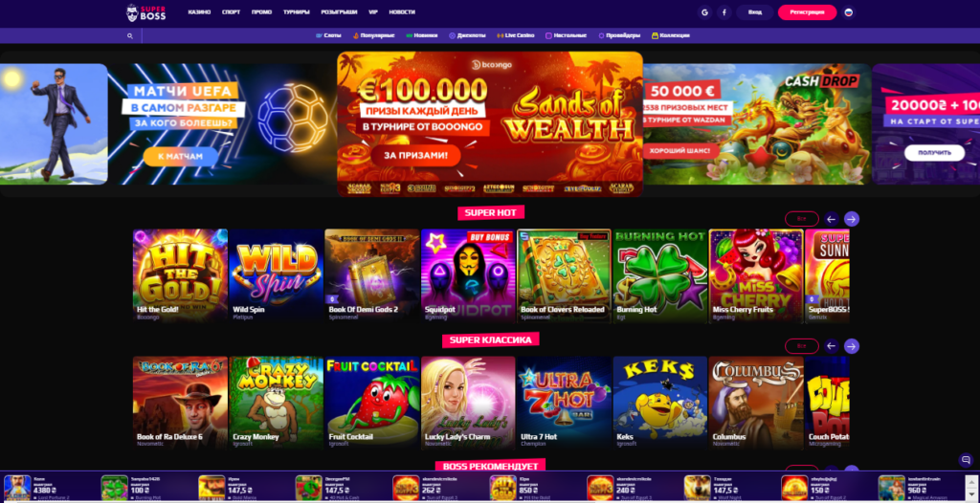Open the Crazy Monkey game thumbnail

click(277, 403)
